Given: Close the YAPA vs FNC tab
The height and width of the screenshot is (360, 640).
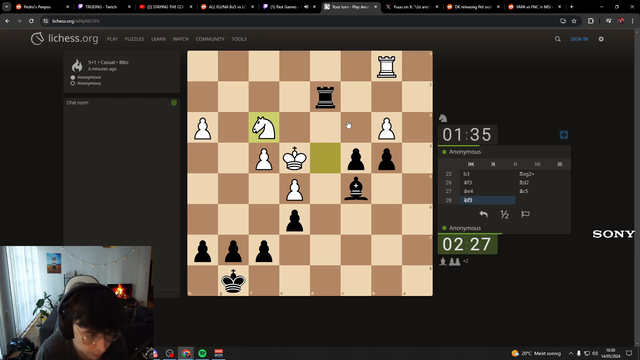Looking at the screenshot, I should click(x=560, y=7).
